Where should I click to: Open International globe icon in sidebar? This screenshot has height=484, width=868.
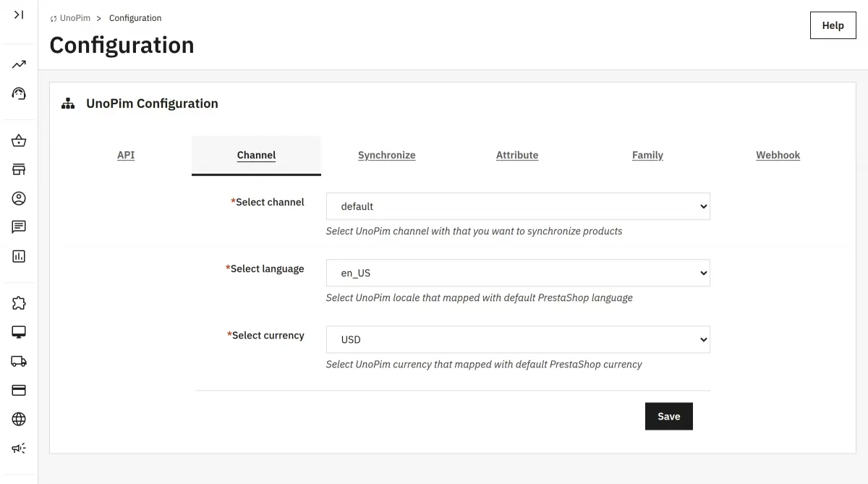click(19, 419)
